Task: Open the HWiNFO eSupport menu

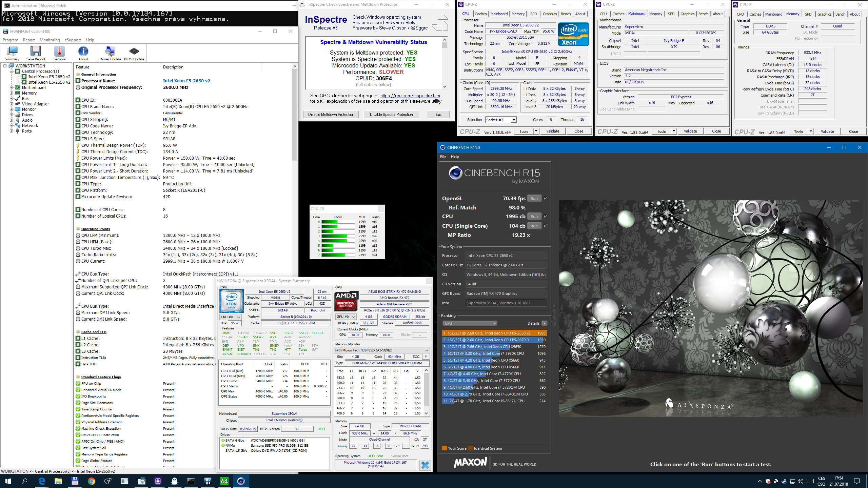Action: click(x=73, y=40)
